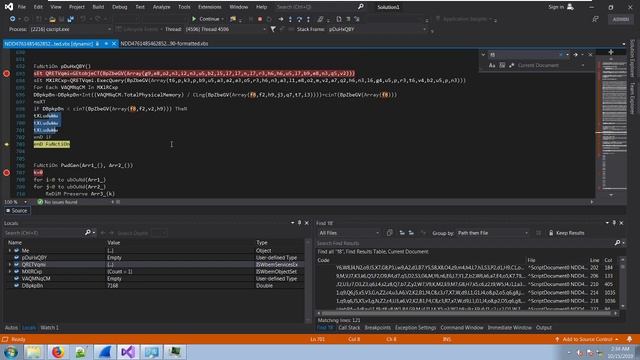Click the Step Over icon
The height and width of the screenshot is (360, 640).
pyautogui.click(x=299, y=19)
